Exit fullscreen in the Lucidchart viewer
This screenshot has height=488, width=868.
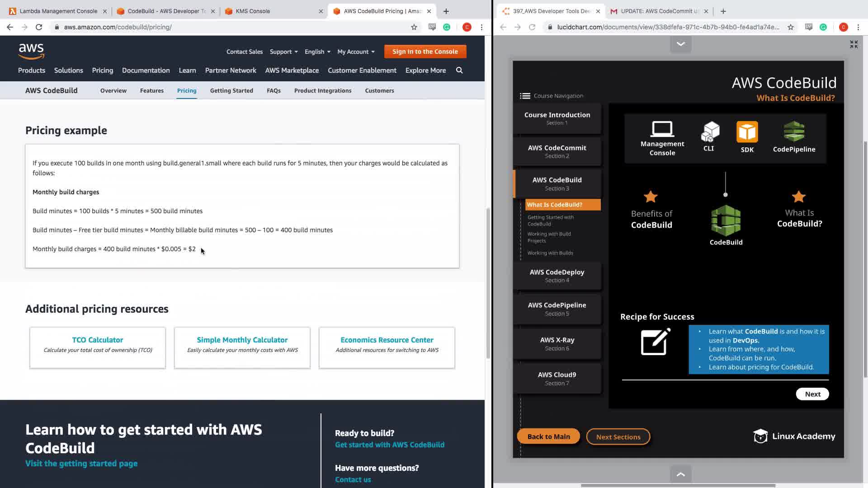[x=854, y=44]
